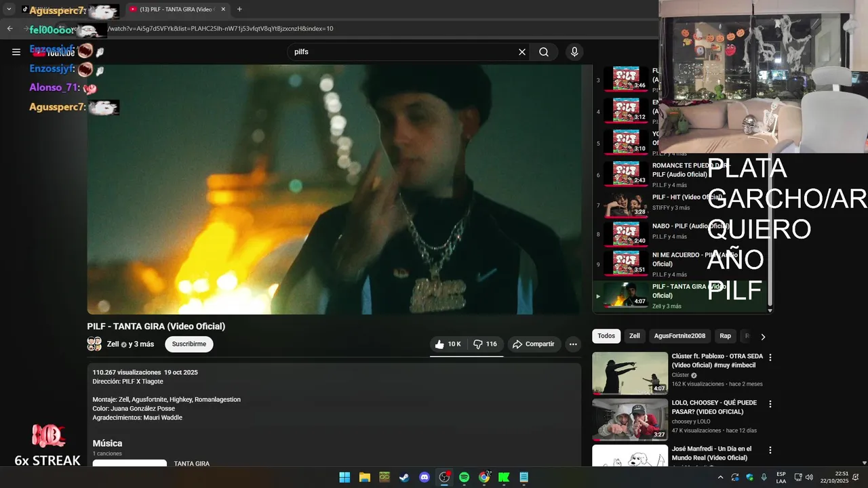
Task: Click 'Dirección: PILF X Tiagote' text
Action: (x=128, y=382)
